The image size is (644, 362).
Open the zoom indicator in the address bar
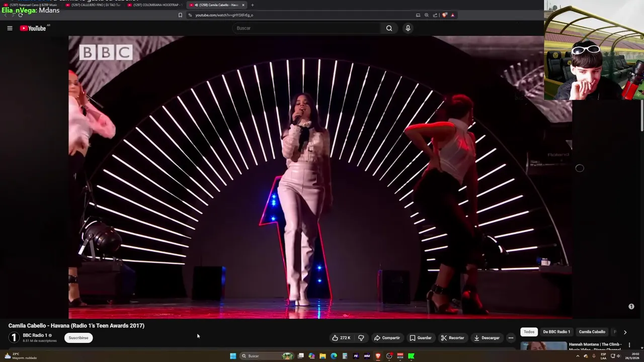coord(427,15)
